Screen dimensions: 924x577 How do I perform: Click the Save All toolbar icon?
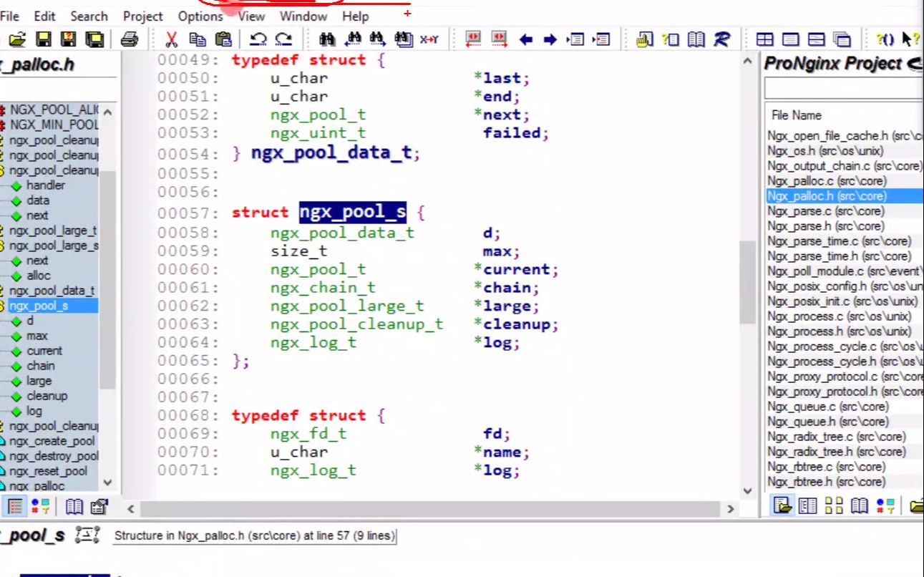pyautogui.click(x=94, y=39)
